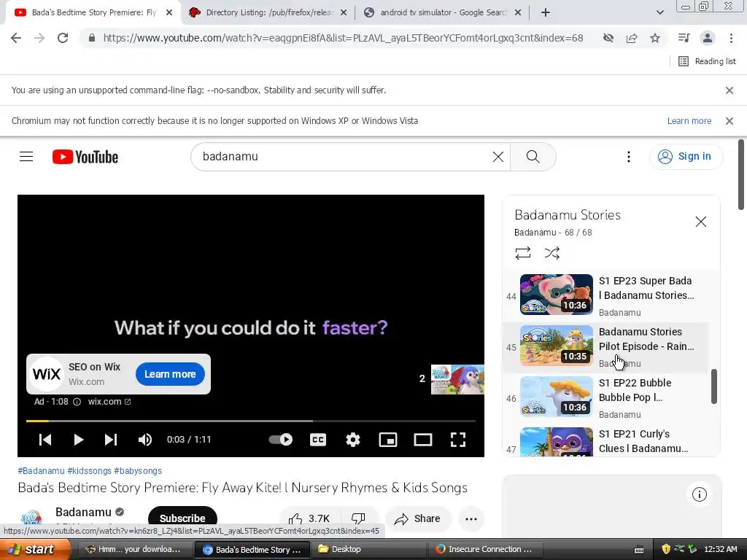The height and width of the screenshot is (560, 747).
Task: Bookmark this page with the star icon
Action: pyautogui.click(x=655, y=38)
